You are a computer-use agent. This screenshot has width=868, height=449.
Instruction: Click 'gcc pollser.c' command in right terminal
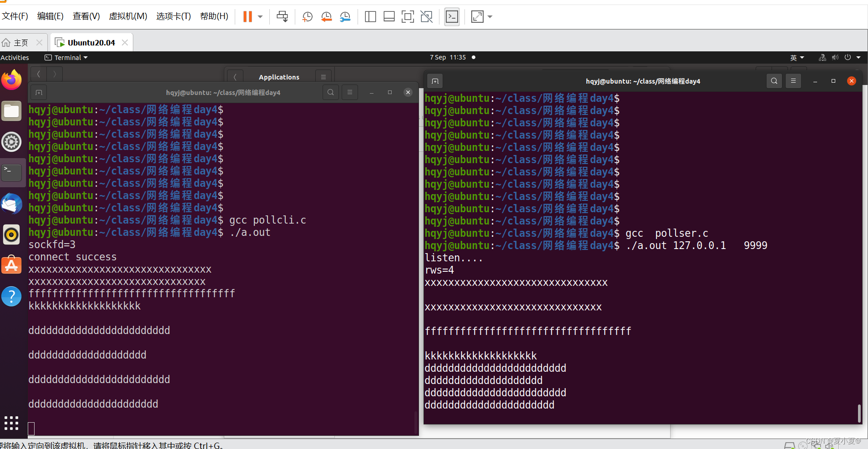666,233
